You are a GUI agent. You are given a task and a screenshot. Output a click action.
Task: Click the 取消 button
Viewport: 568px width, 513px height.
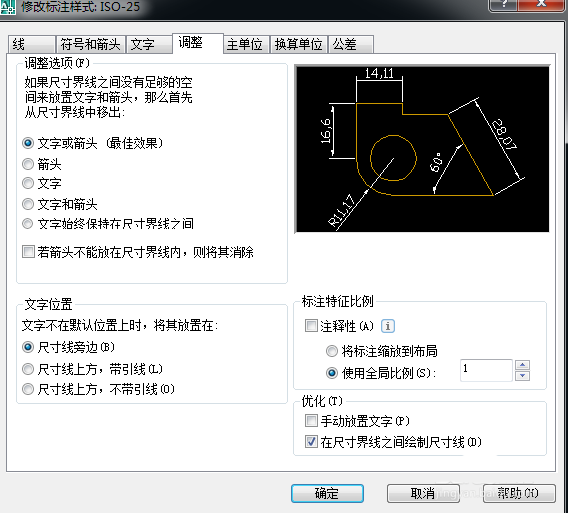(423, 493)
